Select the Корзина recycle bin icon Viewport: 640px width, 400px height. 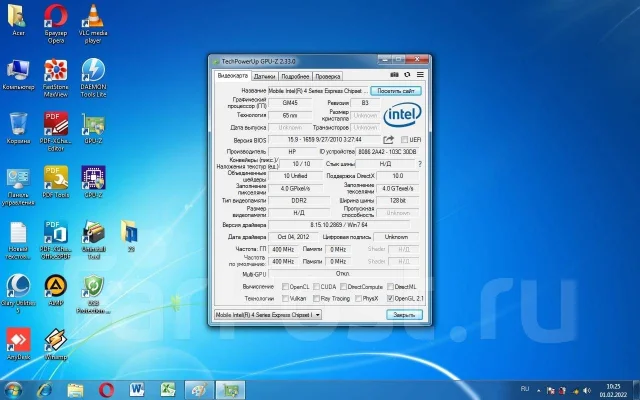point(18,128)
